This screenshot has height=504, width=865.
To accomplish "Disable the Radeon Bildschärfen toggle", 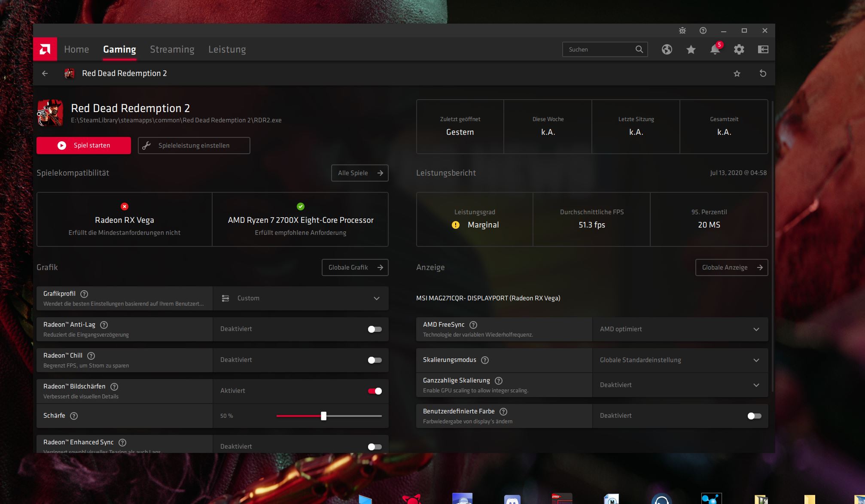I will click(x=375, y=391).
